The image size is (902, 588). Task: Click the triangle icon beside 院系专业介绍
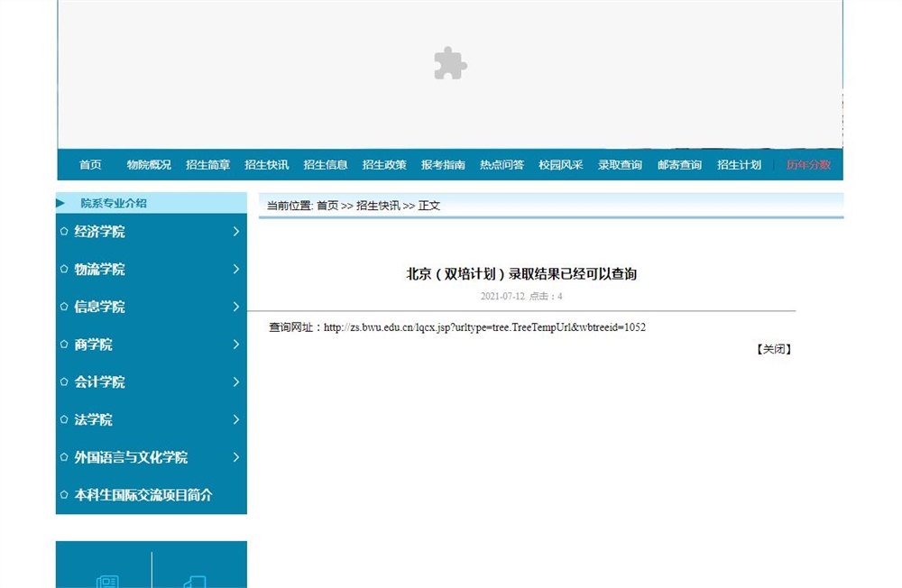click(60, 203)
